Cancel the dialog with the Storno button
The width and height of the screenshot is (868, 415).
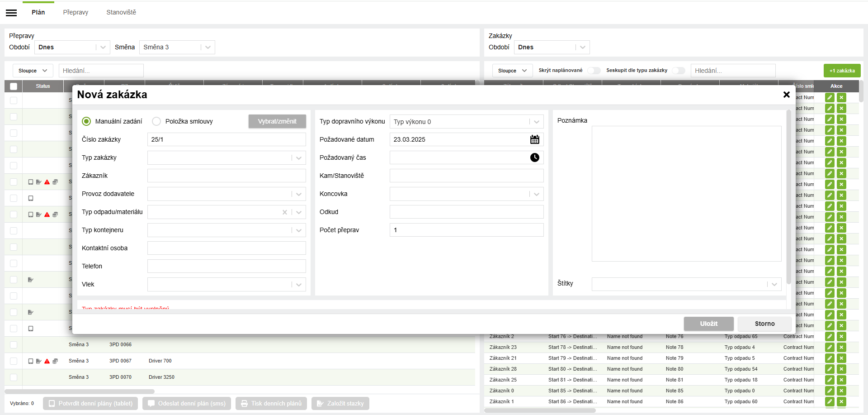(x=764, y=324)
